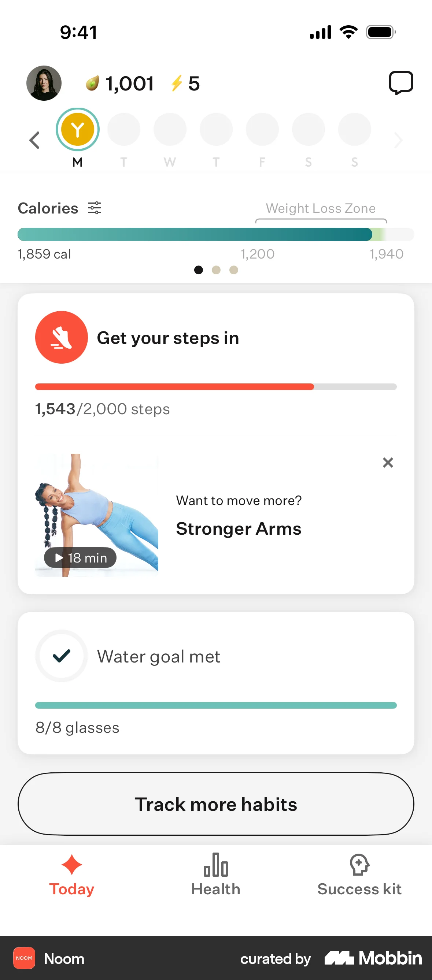Switch to the Health tab
Image resolution: width=432 pixels, height=980 pixels.
216,875
